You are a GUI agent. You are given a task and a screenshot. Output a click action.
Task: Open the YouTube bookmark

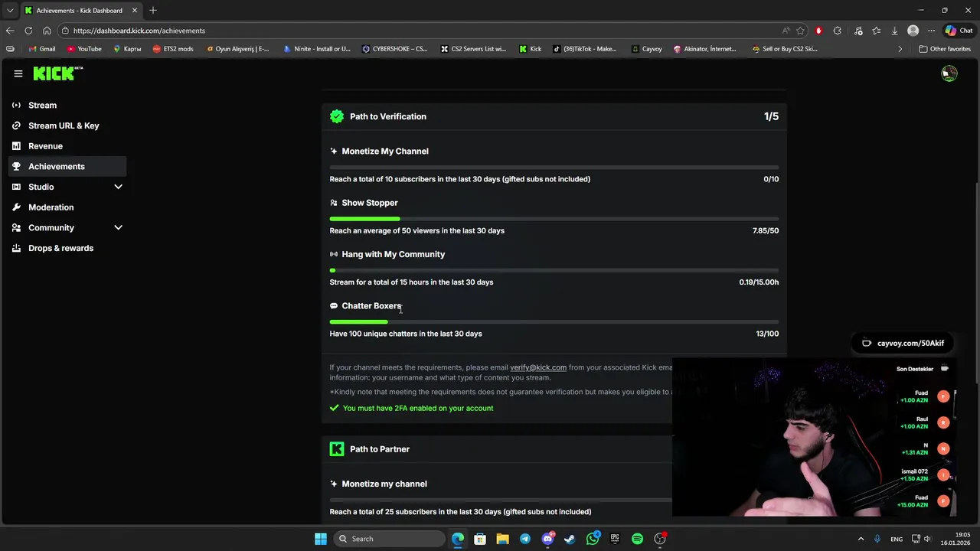(x=84, y=49)
